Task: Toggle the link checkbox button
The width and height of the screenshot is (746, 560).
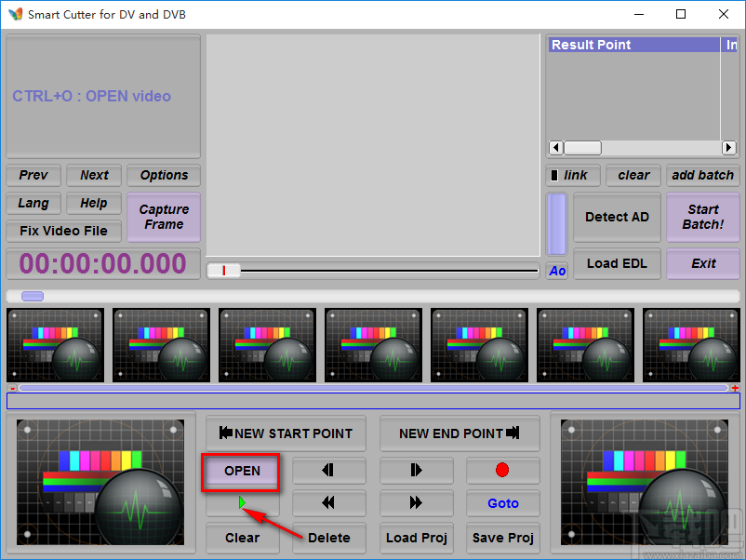Action: coord(573,175)
